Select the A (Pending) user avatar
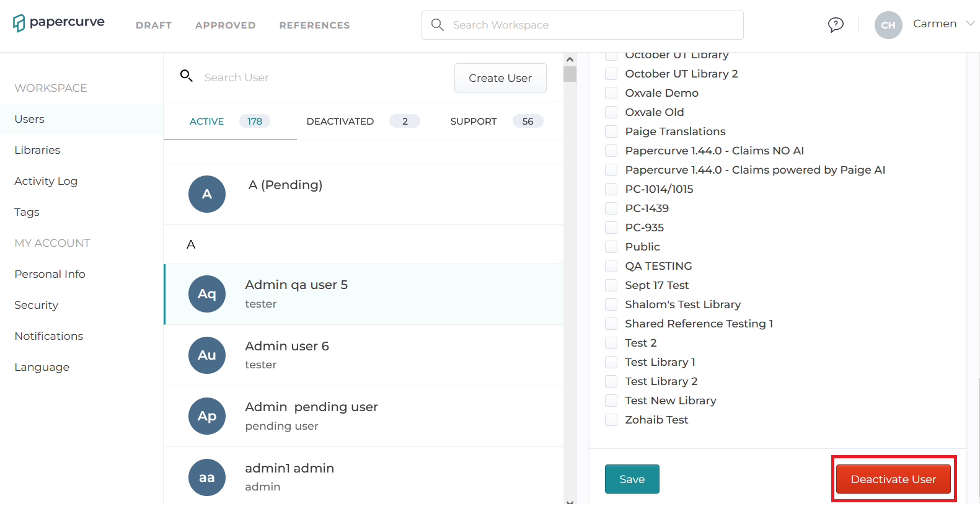This screenshot has height=506, width=980. click(207, 194)
